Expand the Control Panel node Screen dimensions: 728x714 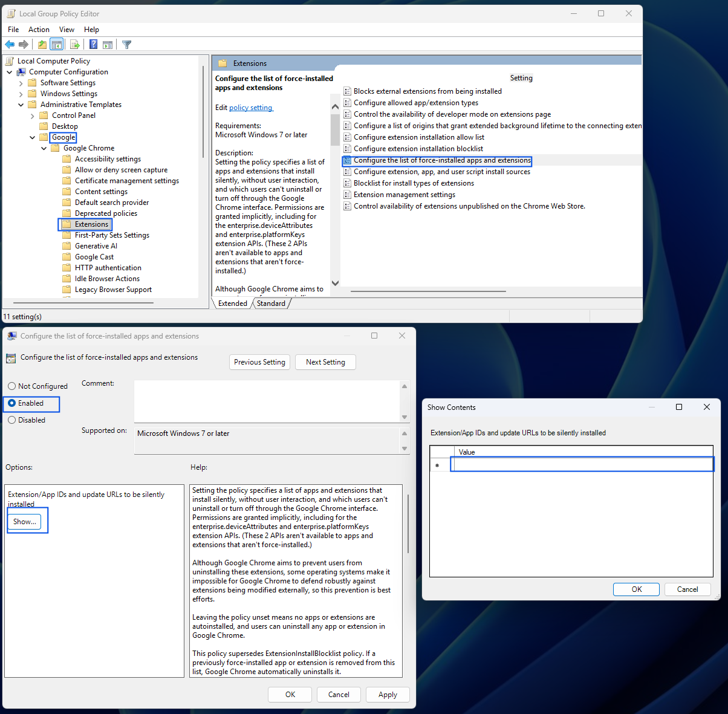tap(33, 115)
